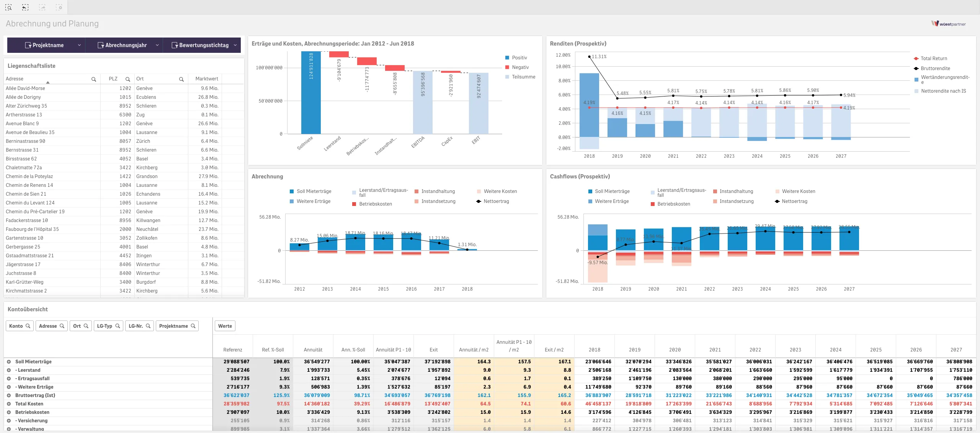
Task: Select the Sollmiete waterfall bar
Action: pos(311,93)
